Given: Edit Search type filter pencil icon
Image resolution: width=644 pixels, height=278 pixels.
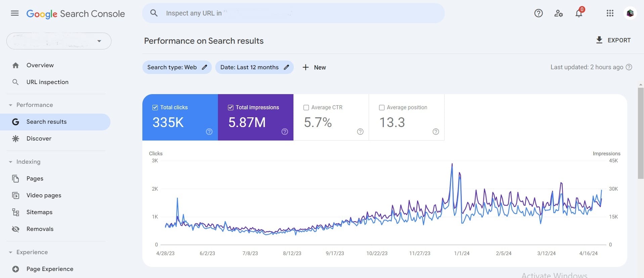Looking at the screenshot, I should [x=204, y=67].
